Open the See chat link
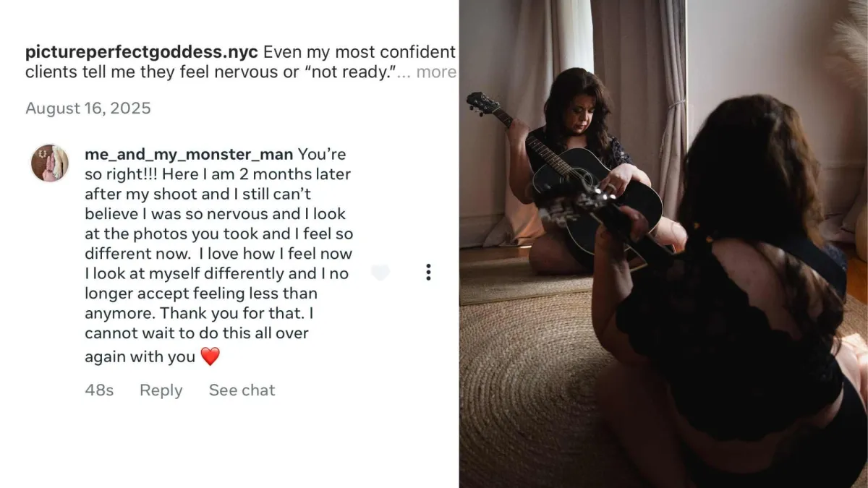This screenshot has height=488, width=868. (242, 390)
